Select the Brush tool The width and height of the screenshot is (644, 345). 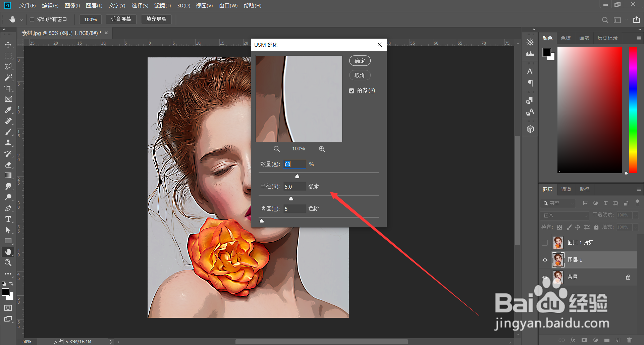click(8, 132)
